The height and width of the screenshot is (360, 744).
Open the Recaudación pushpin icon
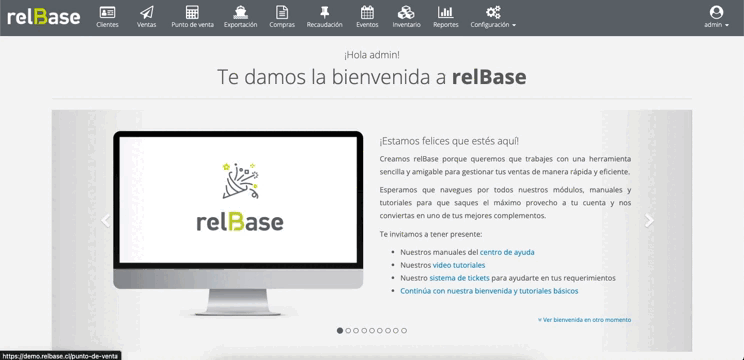325,12
